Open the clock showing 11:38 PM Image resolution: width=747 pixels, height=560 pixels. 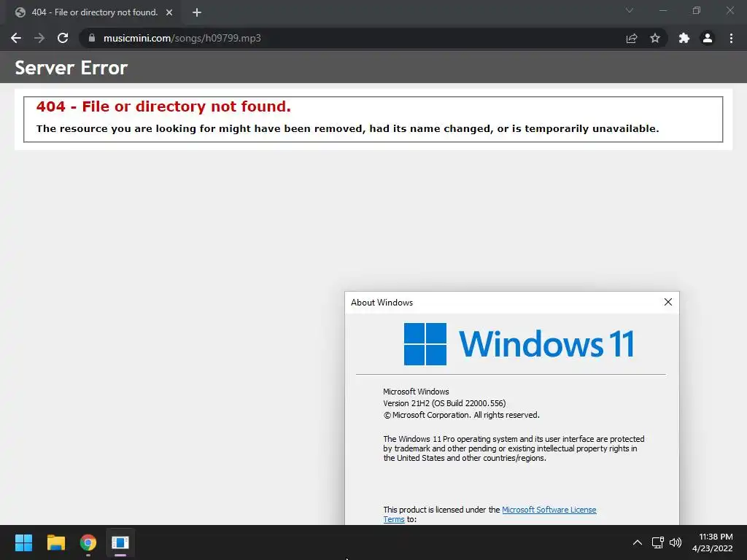pyautogui.click(x=712, y=542)
